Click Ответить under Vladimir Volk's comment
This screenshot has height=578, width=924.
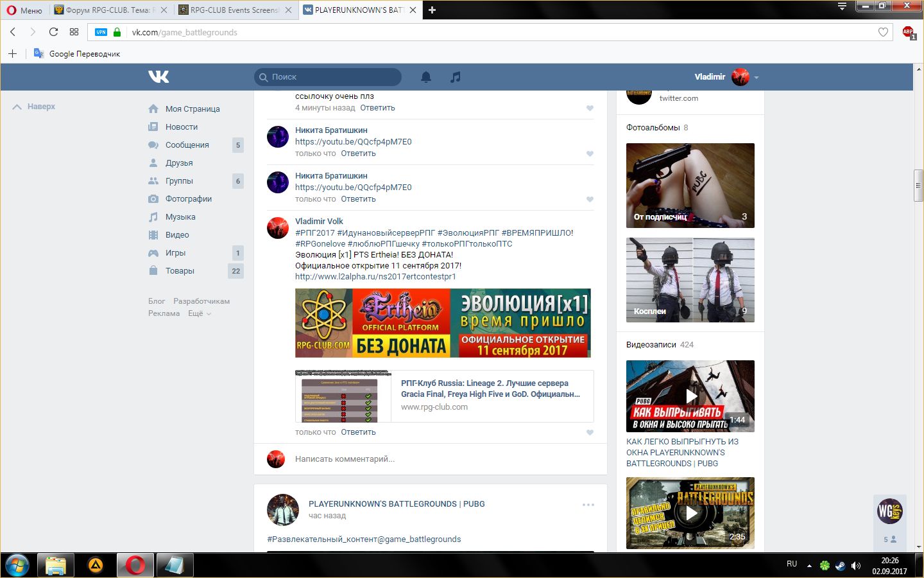click(x=358, y=432)
